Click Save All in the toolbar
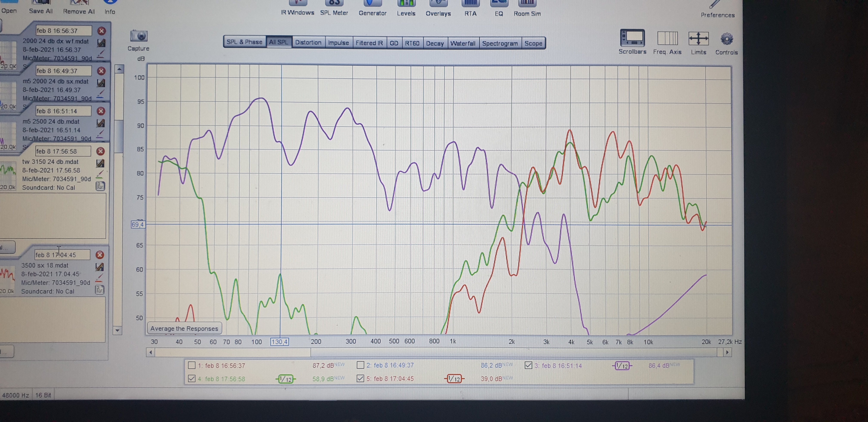The image size is (868, 422). (41, 7)
